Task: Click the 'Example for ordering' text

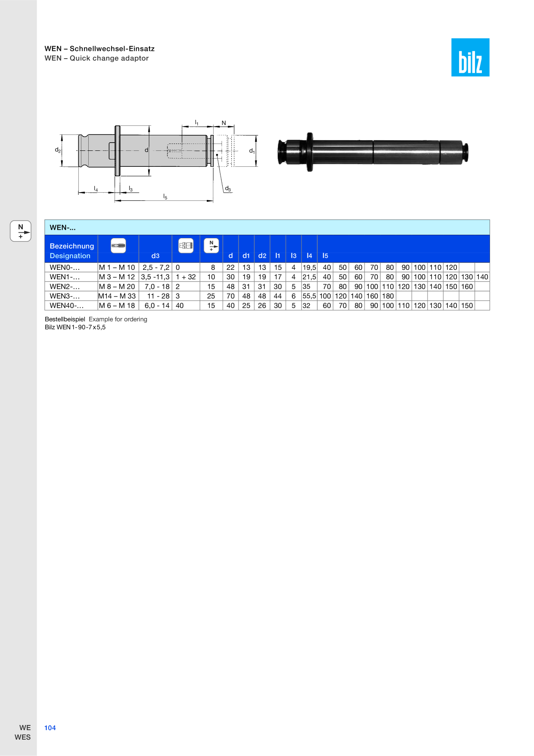Action: (x=118, y=319)
